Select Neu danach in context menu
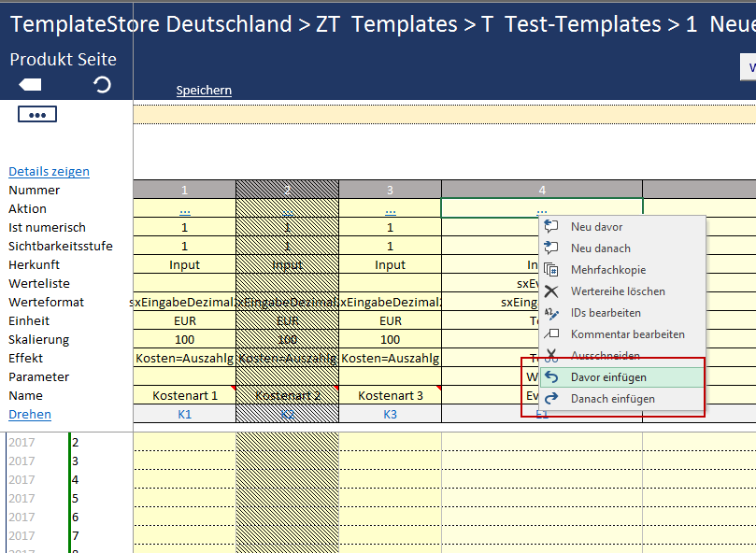Viewport: 756px width, 553px height. tap(600, 248)
